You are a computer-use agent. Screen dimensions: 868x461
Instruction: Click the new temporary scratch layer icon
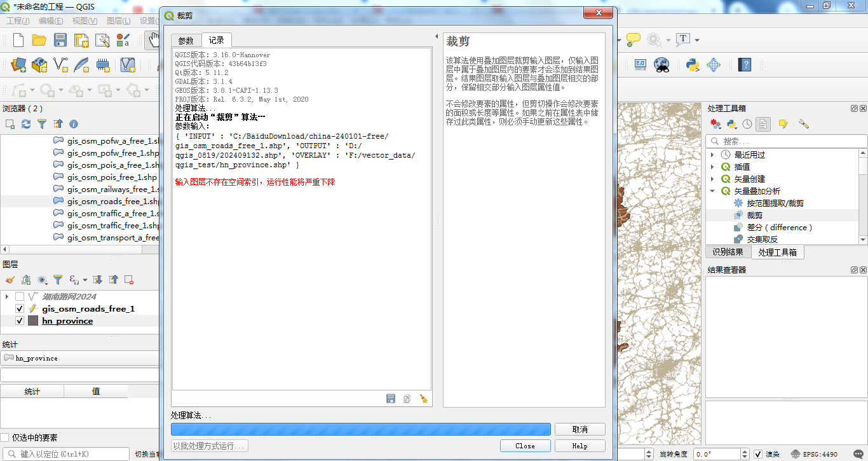point(102,64)
